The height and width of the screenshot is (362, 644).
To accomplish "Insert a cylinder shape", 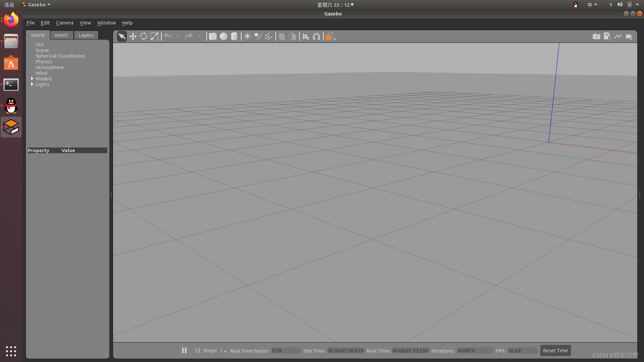I will tap(234, 37).
